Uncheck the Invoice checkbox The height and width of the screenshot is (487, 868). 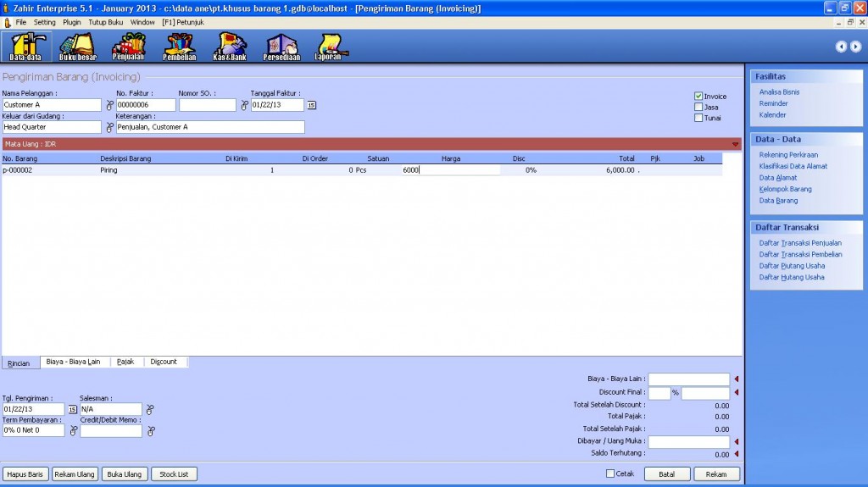pyautogui.click(x=698, y=97)
